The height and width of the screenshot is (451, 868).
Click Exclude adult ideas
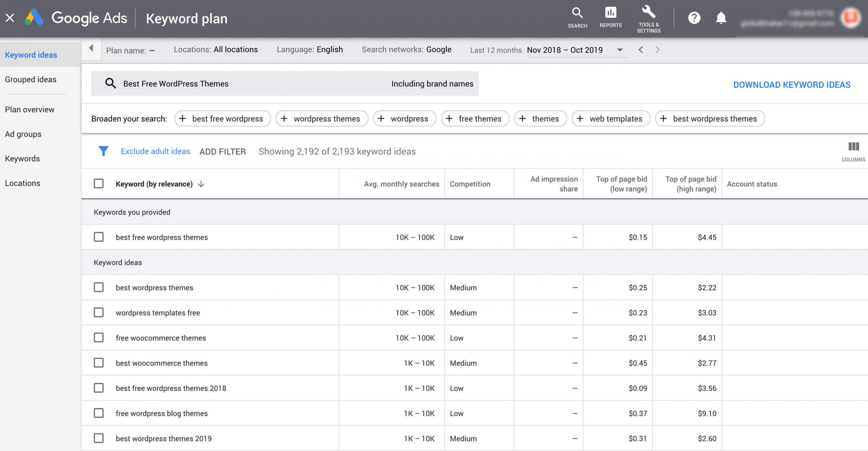156,151
